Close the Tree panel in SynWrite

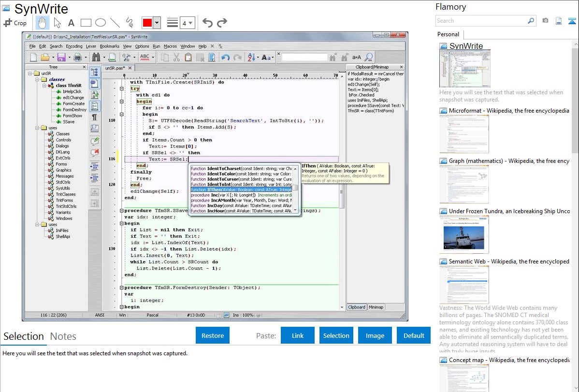pos(84,67)
